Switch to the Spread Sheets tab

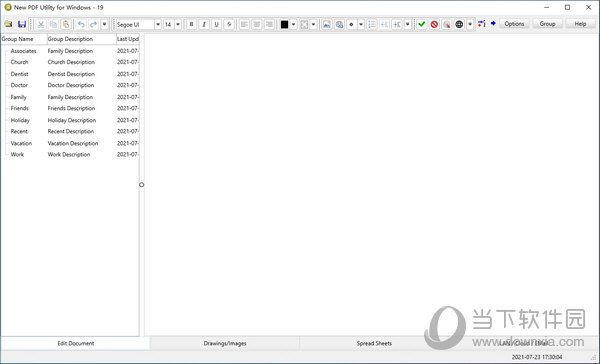coord(374,343)
